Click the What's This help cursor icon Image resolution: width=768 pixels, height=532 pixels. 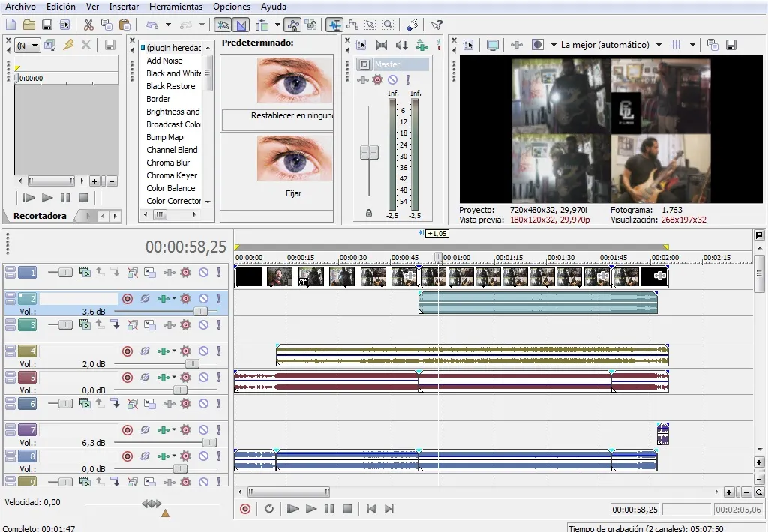click(x=436, y=25)
